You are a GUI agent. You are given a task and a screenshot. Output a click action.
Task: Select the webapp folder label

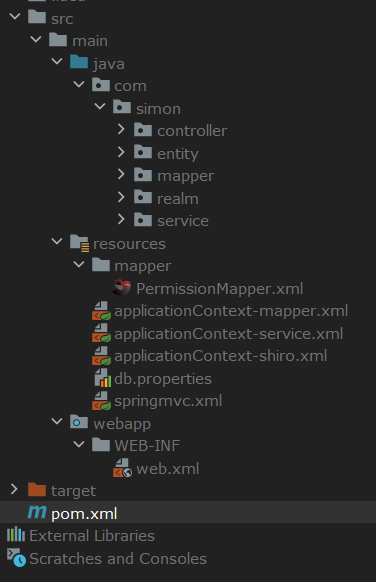click(x=122, y=424)
